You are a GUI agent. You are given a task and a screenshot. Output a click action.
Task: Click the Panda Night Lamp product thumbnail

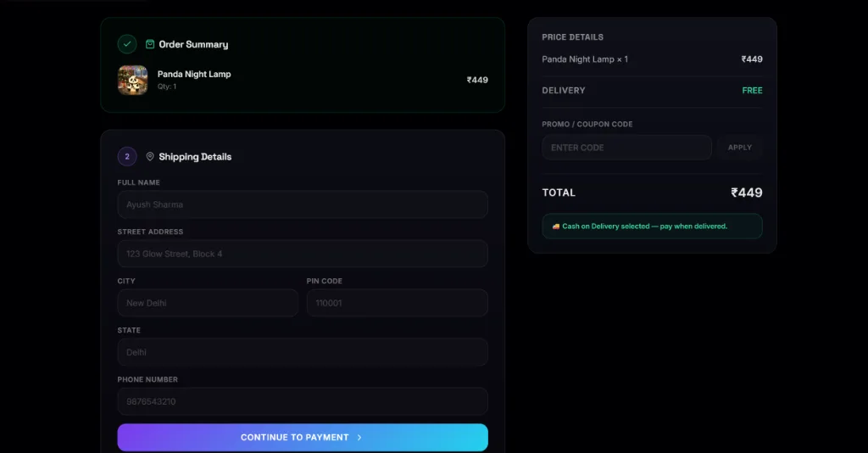[133, 81]
